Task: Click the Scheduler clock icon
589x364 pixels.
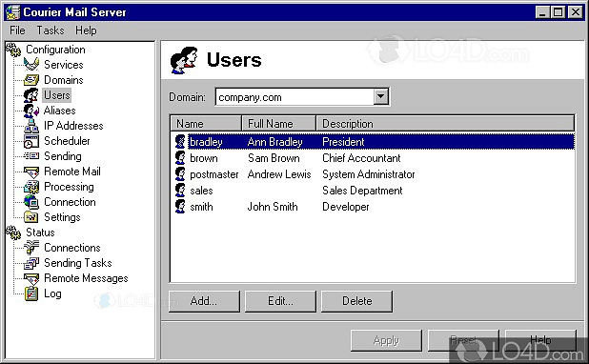Action: [31, 141]
